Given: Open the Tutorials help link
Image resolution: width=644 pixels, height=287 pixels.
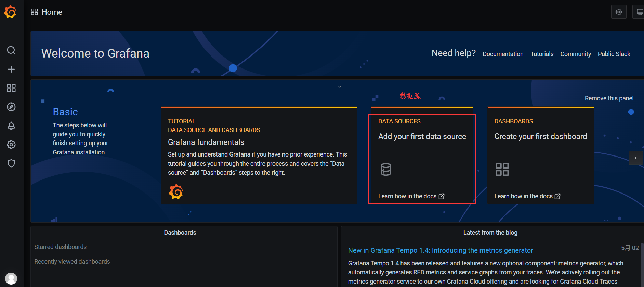Looking at the screenshot, I should [542, 54].
